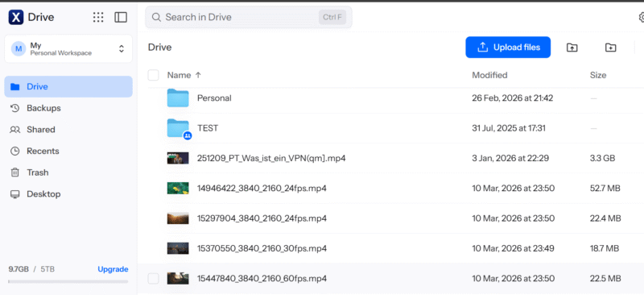Click the magnifier icon in search bar
The width and height of the screenshot is (644, 295).
click(x=156, y=17)
